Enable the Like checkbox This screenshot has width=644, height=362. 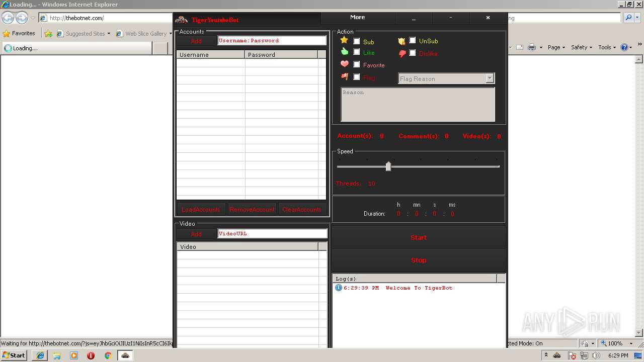(x=357, y=52)
